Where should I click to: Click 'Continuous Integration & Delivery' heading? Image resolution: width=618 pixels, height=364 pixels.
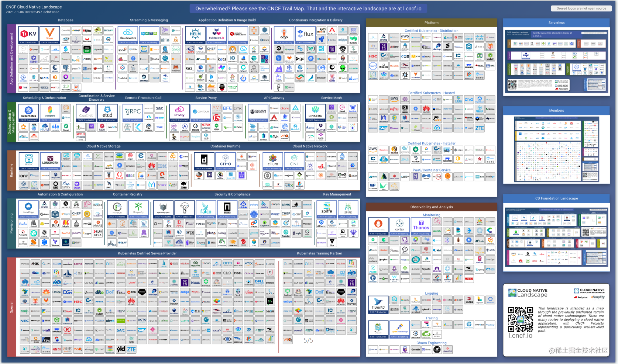click(316, 20)
